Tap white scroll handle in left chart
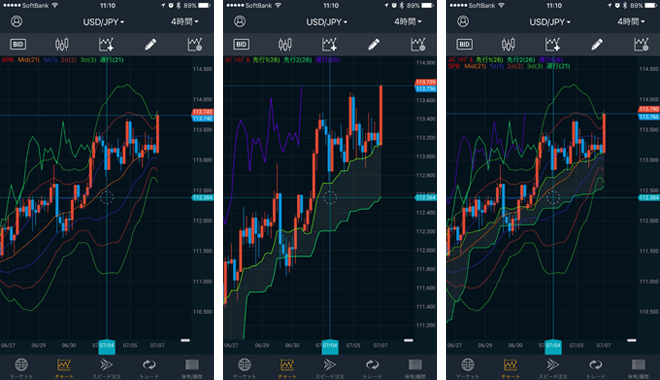Viewport: 660px width, 380px height. click(185, 340)
